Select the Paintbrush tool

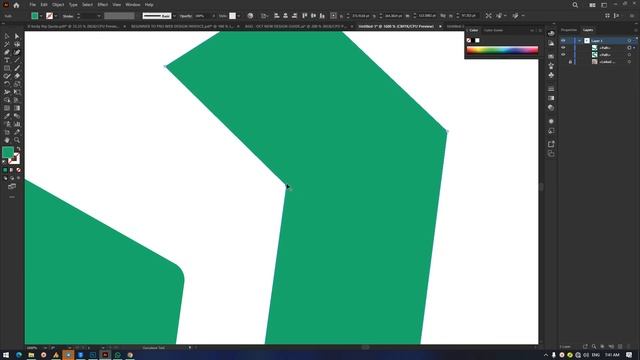coord(17,68)
